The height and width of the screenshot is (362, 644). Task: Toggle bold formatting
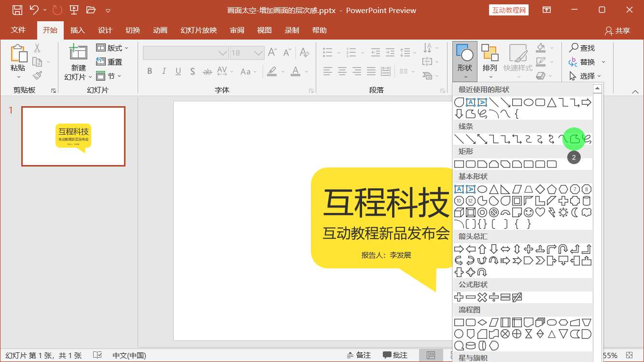coord(150,71)
